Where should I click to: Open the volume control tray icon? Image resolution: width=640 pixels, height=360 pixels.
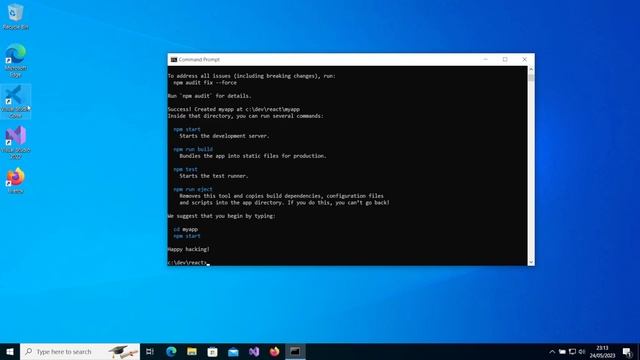[582, 351]
